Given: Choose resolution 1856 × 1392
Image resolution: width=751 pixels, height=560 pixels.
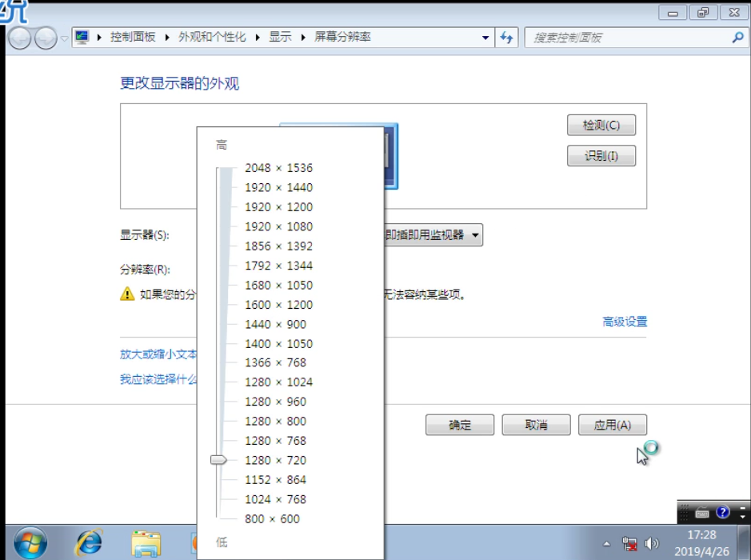Looking at the screenshot, I should pos(278,246).
